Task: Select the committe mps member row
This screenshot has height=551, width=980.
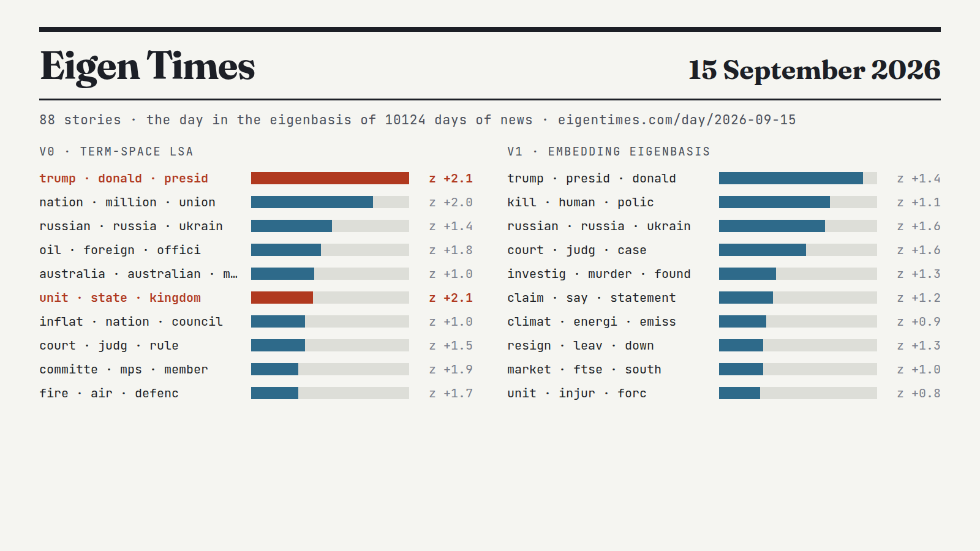Action: [256, 369]
